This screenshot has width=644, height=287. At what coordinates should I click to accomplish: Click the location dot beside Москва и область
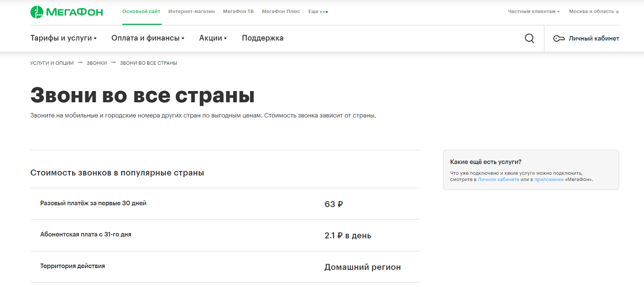click(617, 12)
